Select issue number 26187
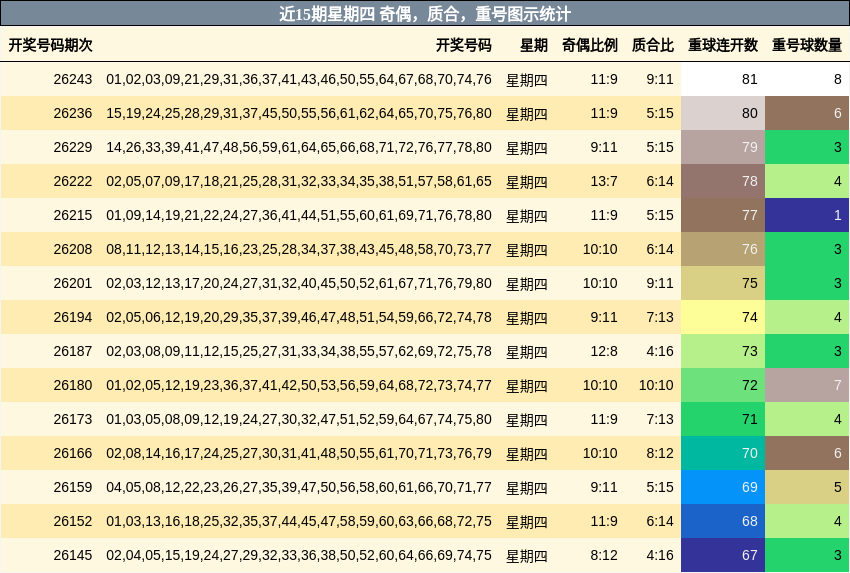This screenshot has height=573, width=850. tap(73, 351)
